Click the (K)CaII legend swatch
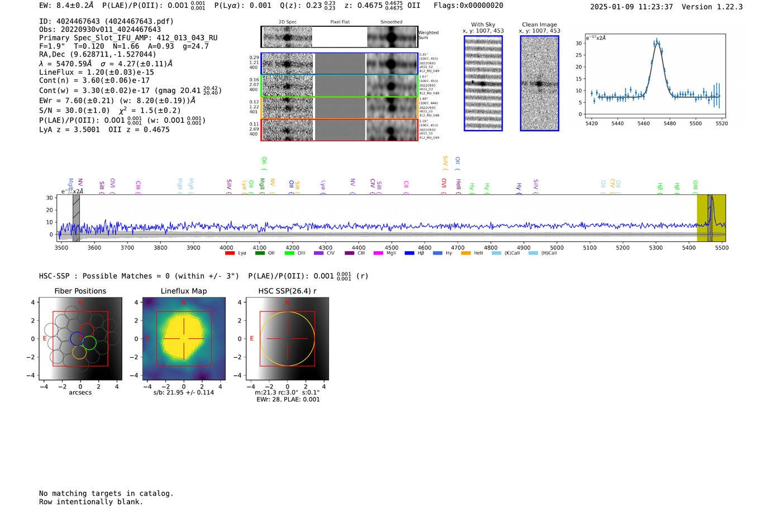The width and height of the screenshot is (782, 532). tap(497, 253)
